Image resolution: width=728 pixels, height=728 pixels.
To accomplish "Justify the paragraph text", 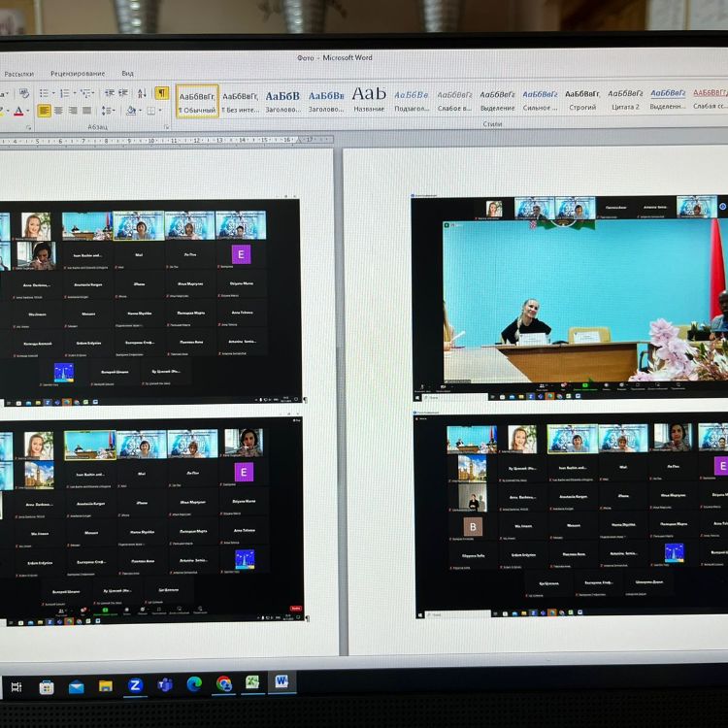I will point(86,111).
